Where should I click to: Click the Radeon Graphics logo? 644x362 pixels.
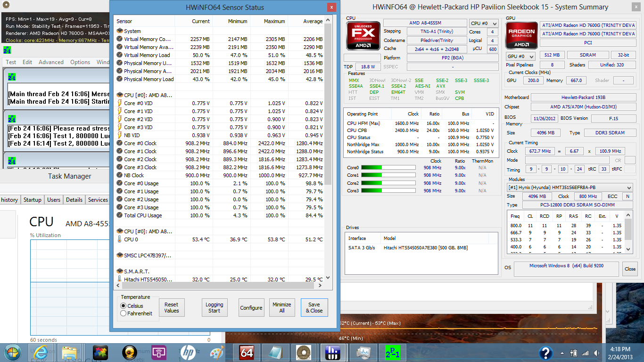pos(521,36)
